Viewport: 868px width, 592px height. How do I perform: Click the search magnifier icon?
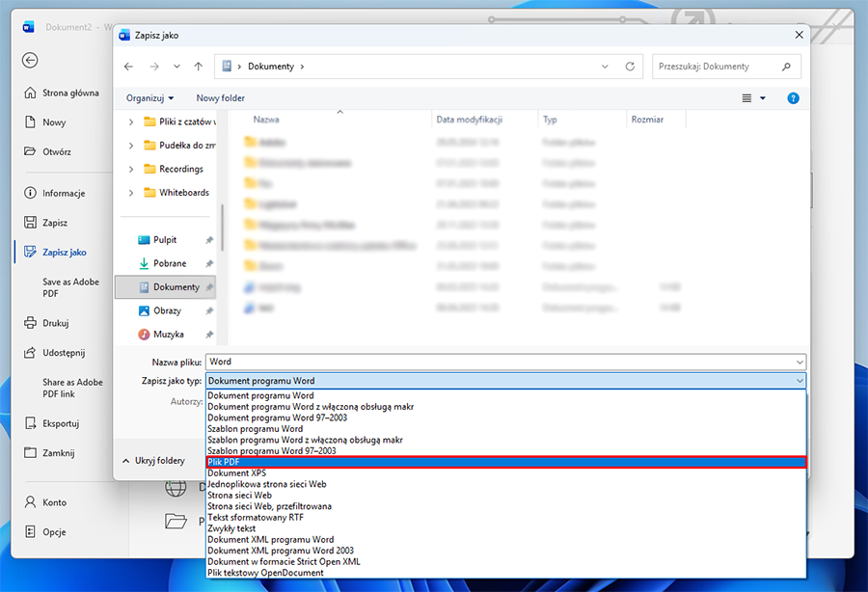click(x=786, y=67)
